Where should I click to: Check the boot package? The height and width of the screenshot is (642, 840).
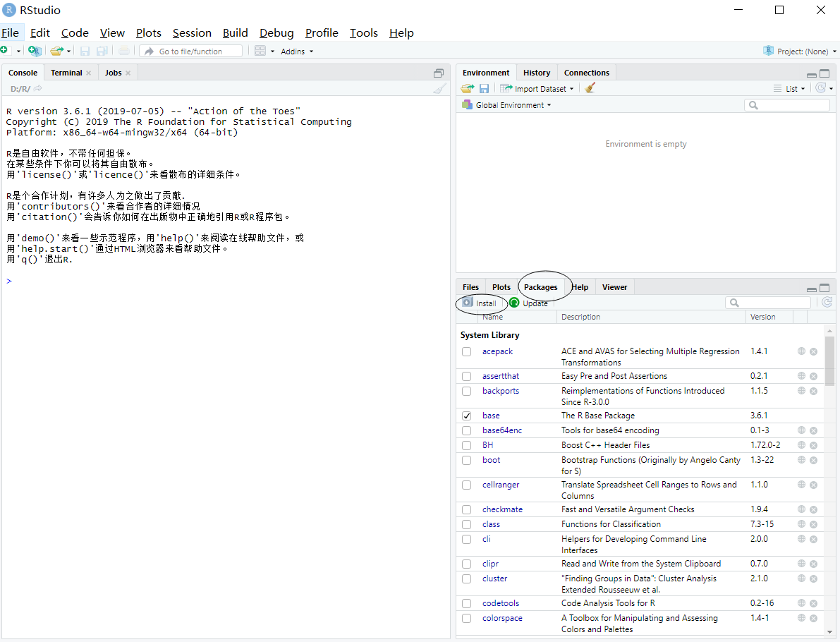coord(467,460)
